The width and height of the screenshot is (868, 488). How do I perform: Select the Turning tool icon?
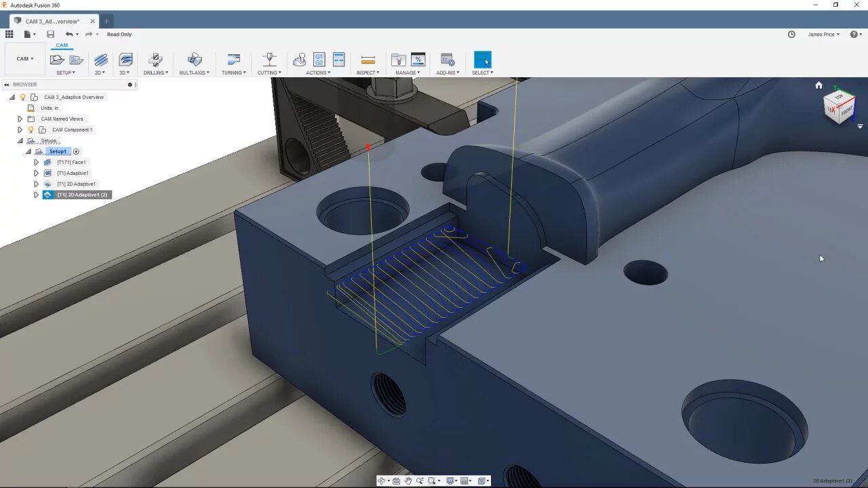pyautogui.click(x=233, y=61)
